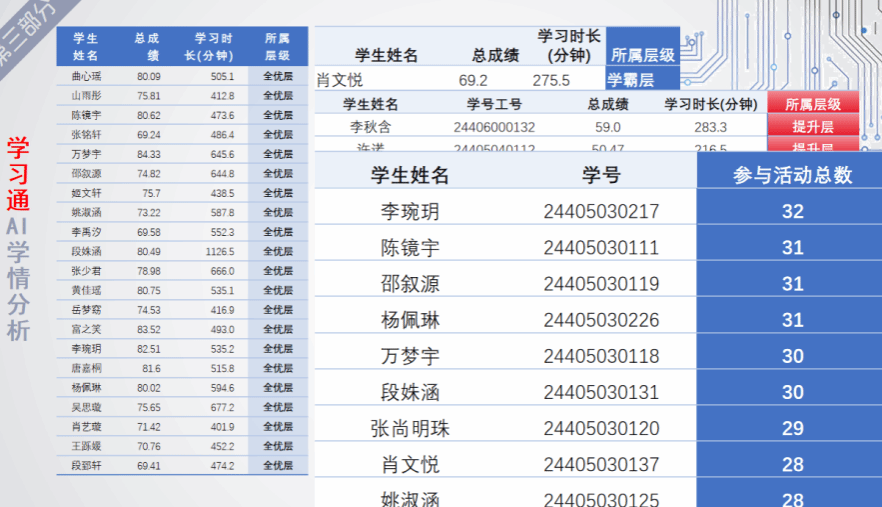Select 万梦宇's score 84.33
Image resolution: width=882 pixels, height=507 pixels.
click(148, 154)
